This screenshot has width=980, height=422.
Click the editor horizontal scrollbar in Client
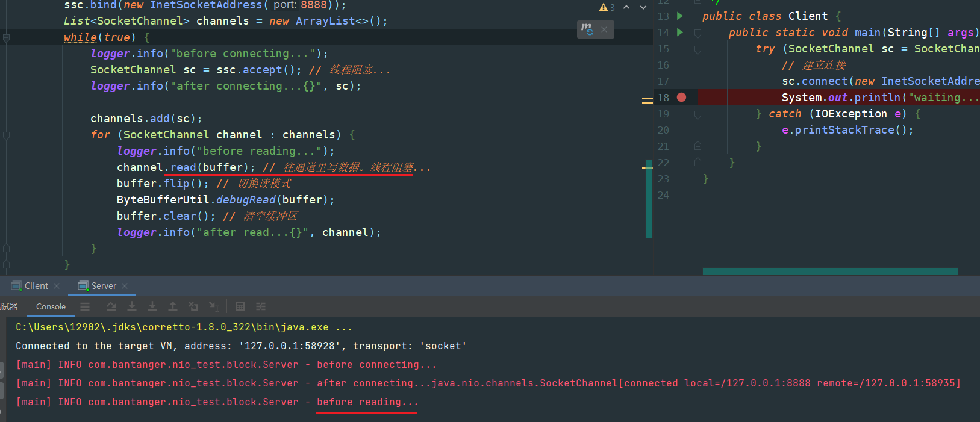coord(829,272)
